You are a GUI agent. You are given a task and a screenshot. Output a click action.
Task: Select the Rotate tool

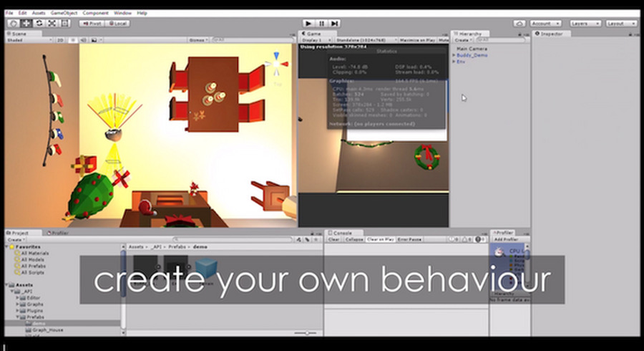coord(39,24)
